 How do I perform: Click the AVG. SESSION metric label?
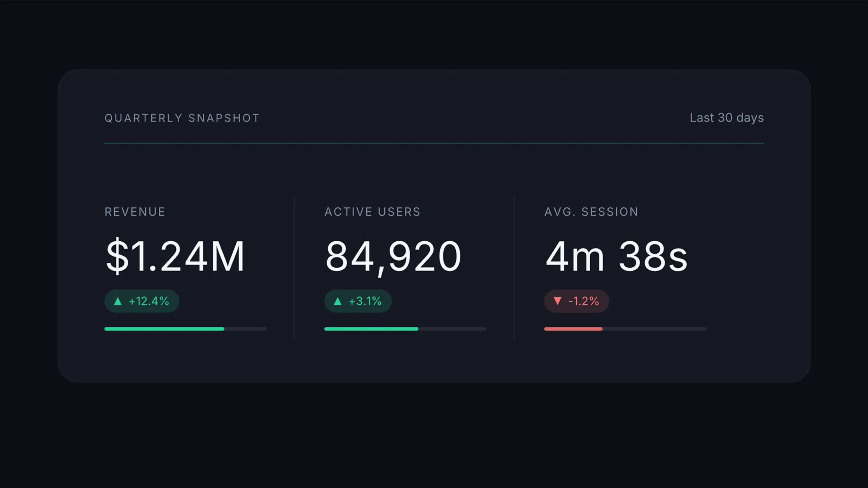(591, 212)
